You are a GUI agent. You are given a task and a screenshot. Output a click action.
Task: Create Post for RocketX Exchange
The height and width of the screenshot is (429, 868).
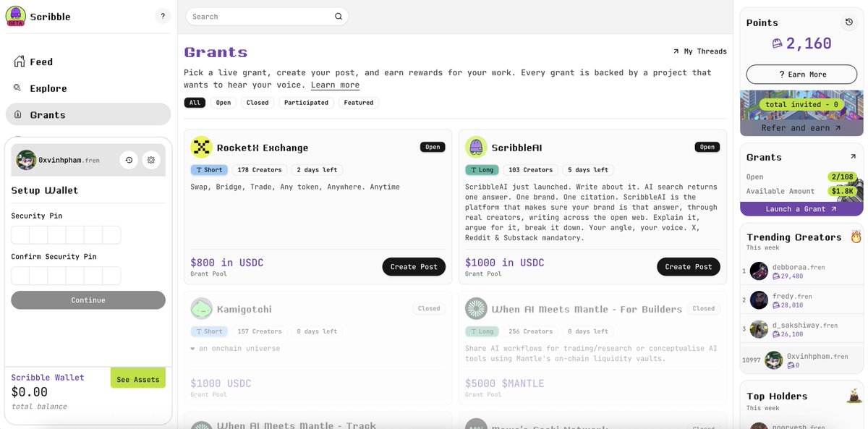click(x=414, y=266)
